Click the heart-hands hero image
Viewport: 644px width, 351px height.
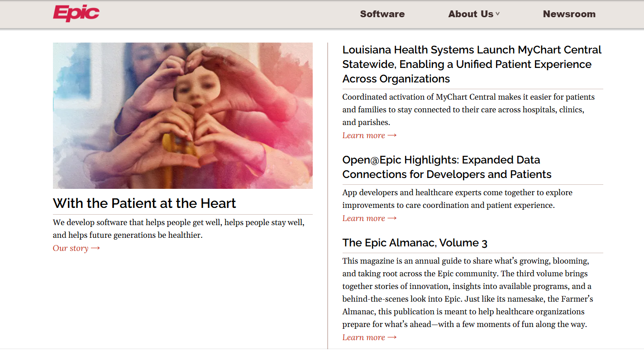(182, 115)
